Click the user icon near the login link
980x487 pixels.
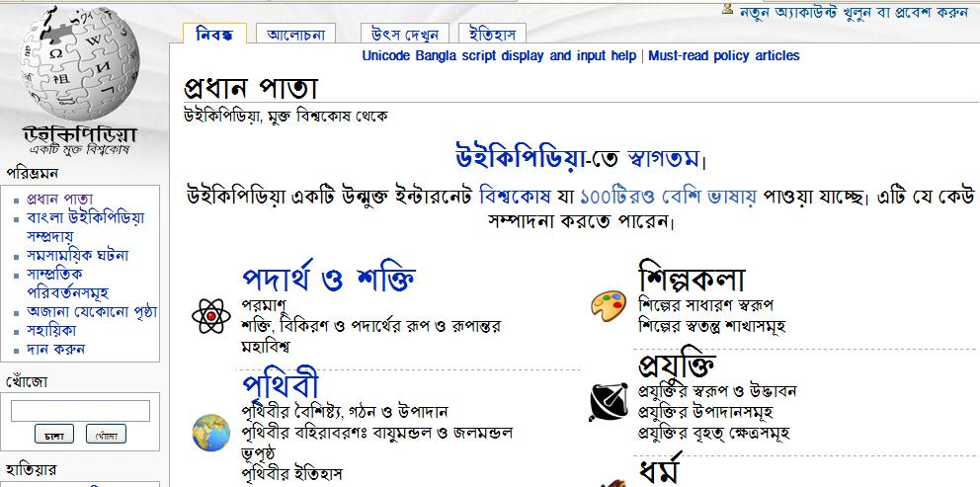pyautogui.click(x=727, y=9)
